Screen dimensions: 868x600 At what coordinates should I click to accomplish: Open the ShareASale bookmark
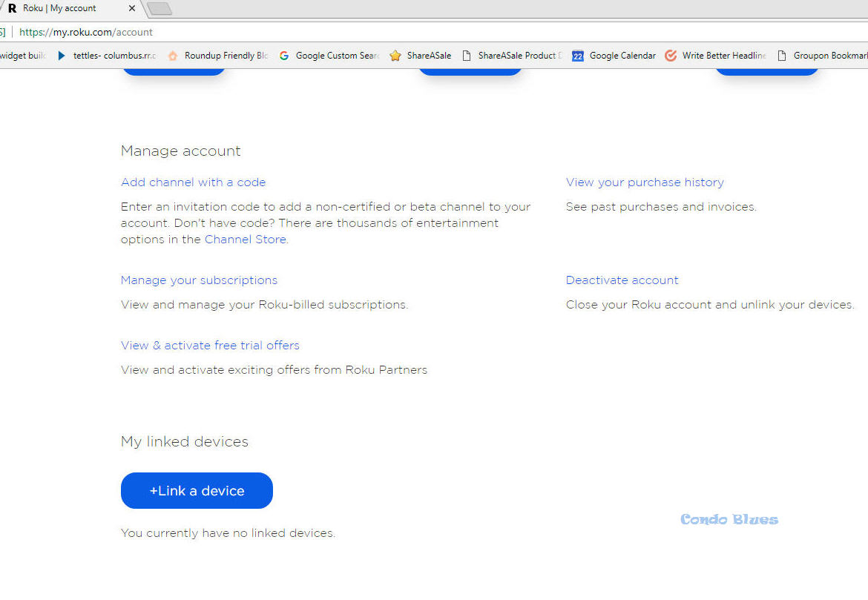pos(421,56)
